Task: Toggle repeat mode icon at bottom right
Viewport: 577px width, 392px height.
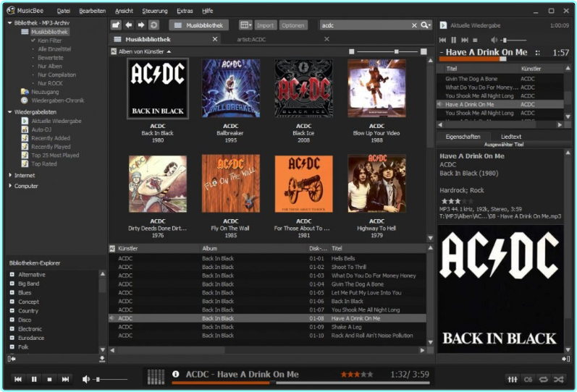Action: pos(543,379)
